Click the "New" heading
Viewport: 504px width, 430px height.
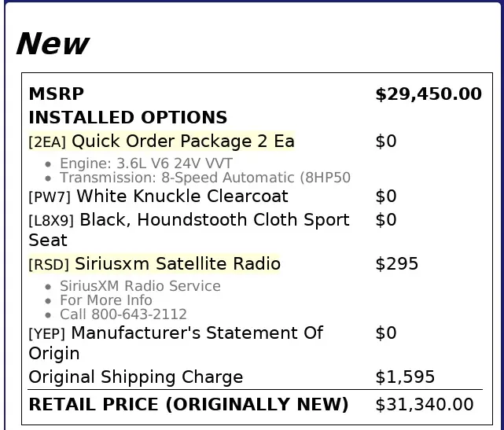click(53, 44)
